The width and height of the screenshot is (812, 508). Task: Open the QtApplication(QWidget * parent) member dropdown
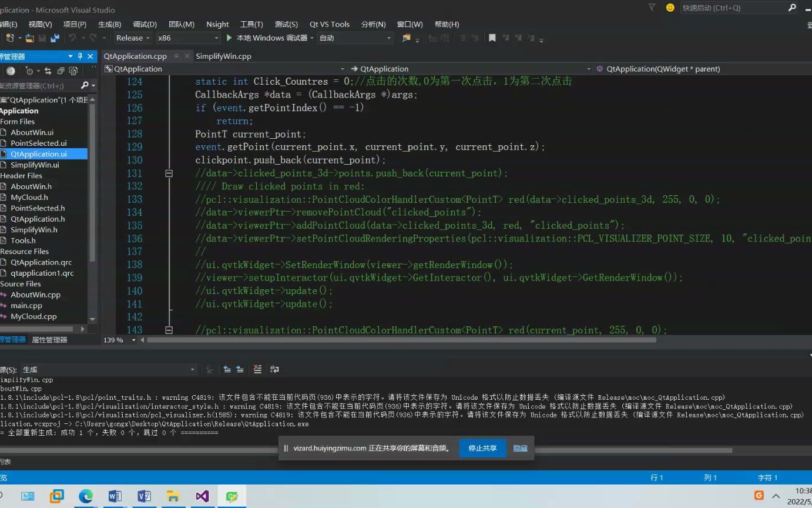click(x=703, y=69)
